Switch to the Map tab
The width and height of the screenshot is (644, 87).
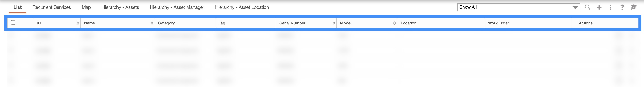pyautogui.click(x=86, y=7)
